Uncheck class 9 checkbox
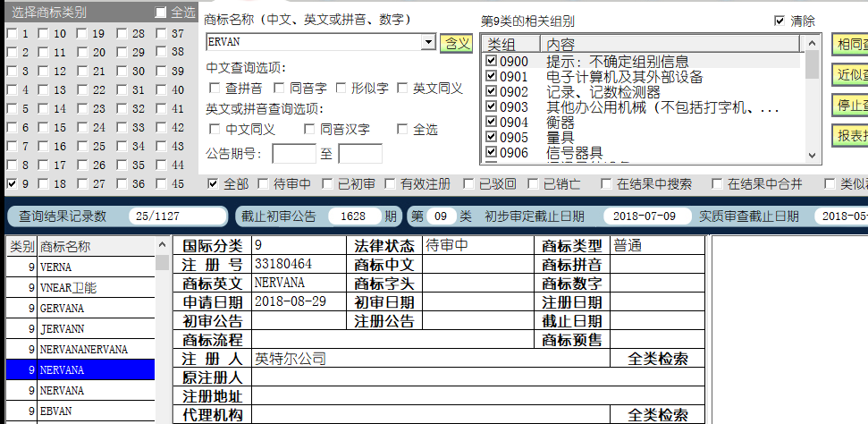 coord(12,183)
